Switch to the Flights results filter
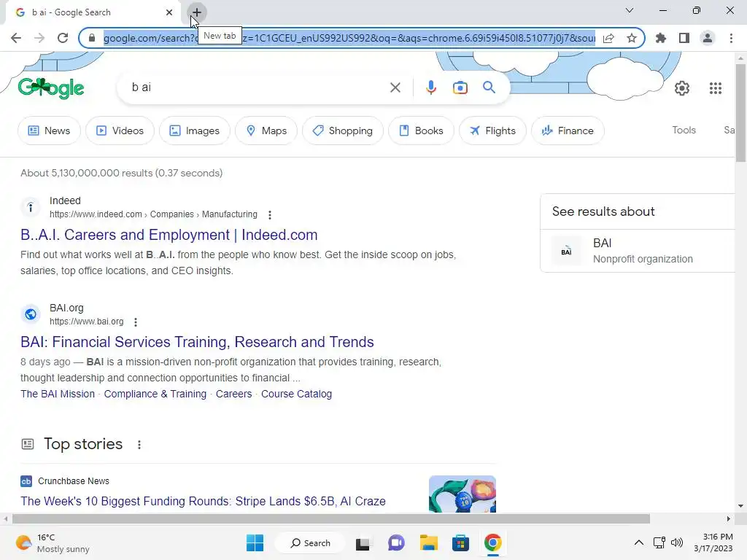747x560 pixels. point(492,131)
